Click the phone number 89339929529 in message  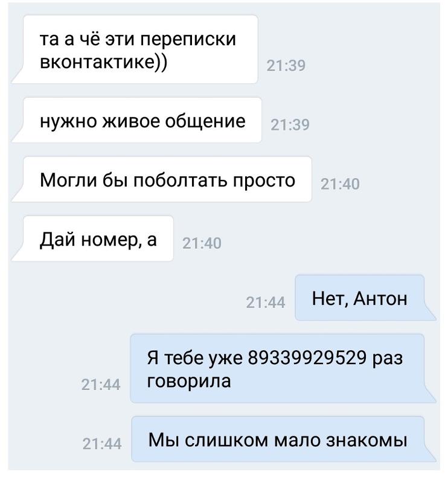pyautogui.click(x=307, y=358)
